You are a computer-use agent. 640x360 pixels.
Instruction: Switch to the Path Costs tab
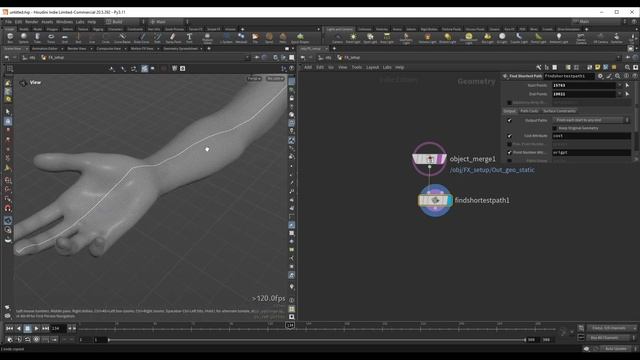coord(529,111)
